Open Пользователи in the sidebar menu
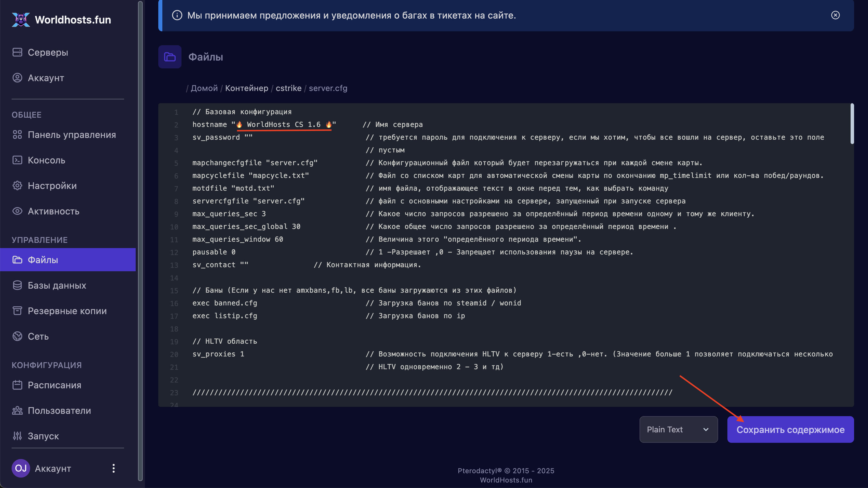 point(59,411)
